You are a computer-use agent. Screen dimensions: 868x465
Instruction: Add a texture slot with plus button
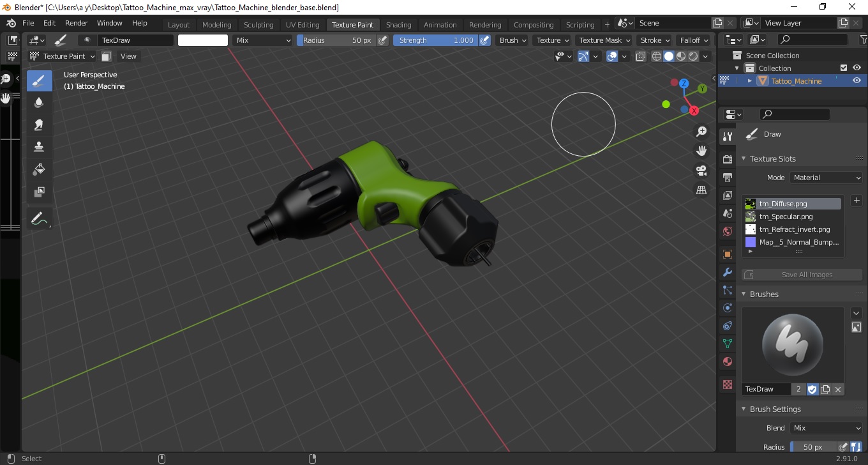click(857, 201)
